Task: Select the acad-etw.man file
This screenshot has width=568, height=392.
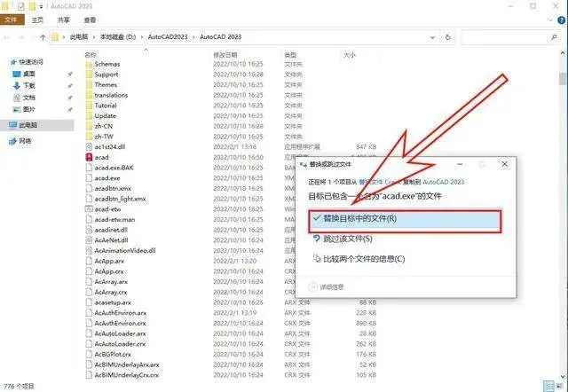Action: (x=114, y=219)
